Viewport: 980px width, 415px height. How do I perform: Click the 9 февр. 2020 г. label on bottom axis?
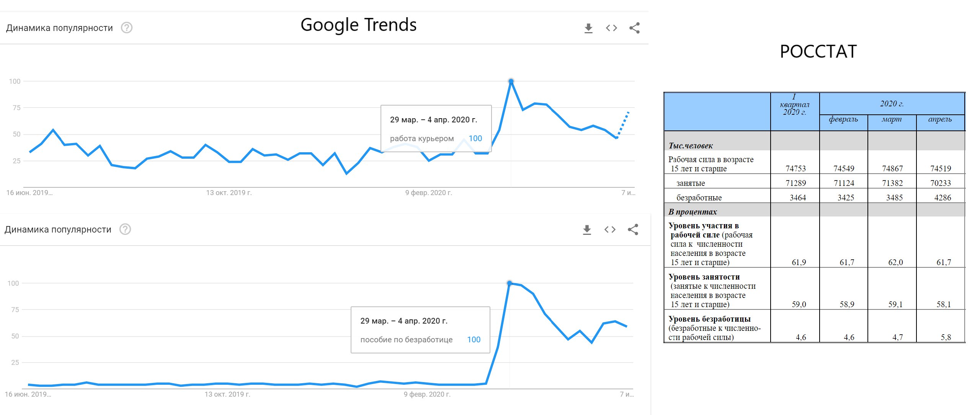pos(427,394)
